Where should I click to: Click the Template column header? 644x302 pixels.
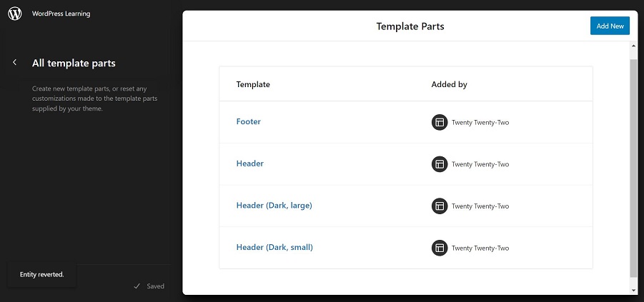click(253, 84)
